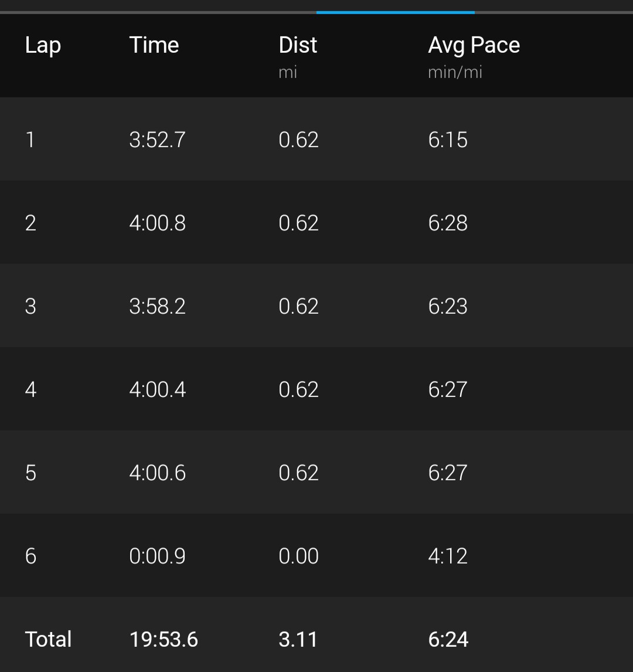Image resolution: width=633 pixels, height=672 pixels.
Task: Click lap 2 pace 6:28
Action: (448, 223)
